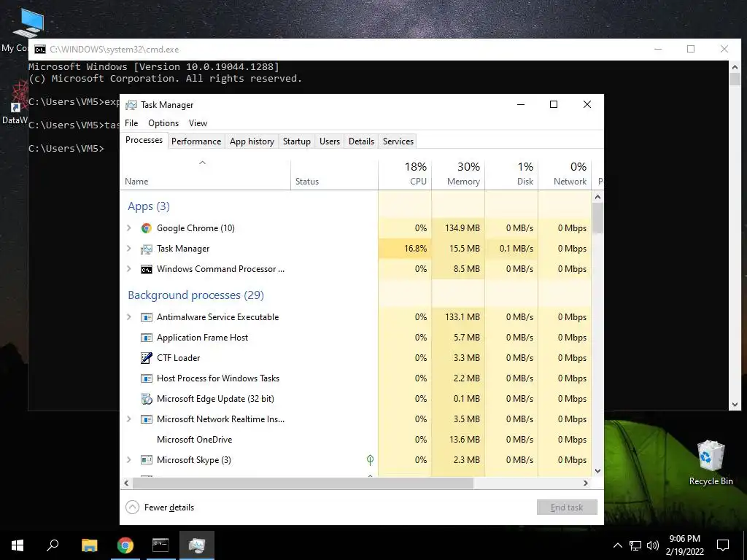Click the Microsoft Edge Update icon

coord(146,399)
